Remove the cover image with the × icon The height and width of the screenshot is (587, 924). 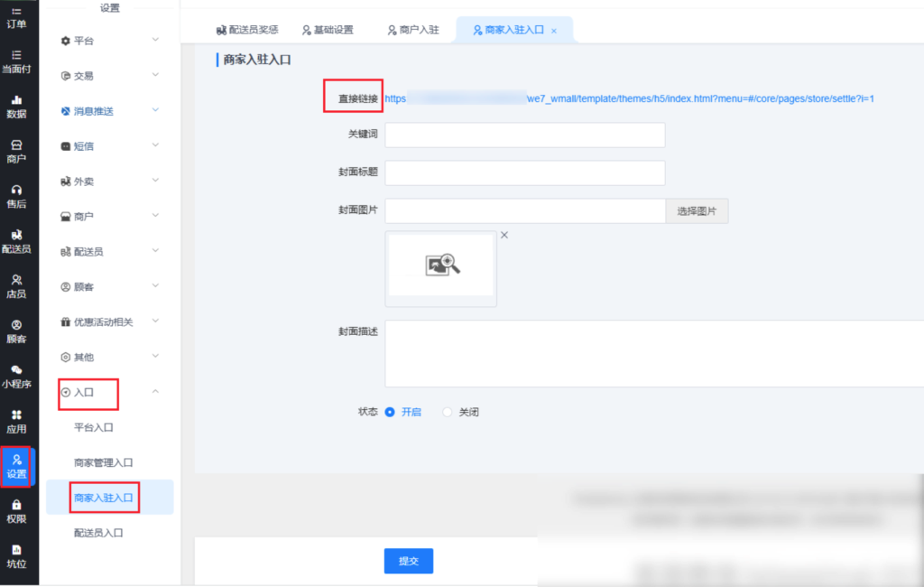504,235
